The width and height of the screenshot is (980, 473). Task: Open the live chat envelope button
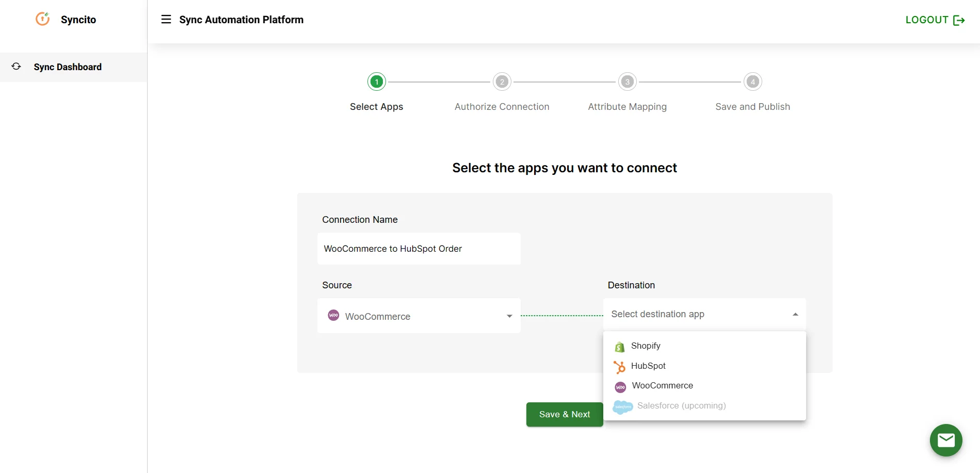click(x=946, y=440)
